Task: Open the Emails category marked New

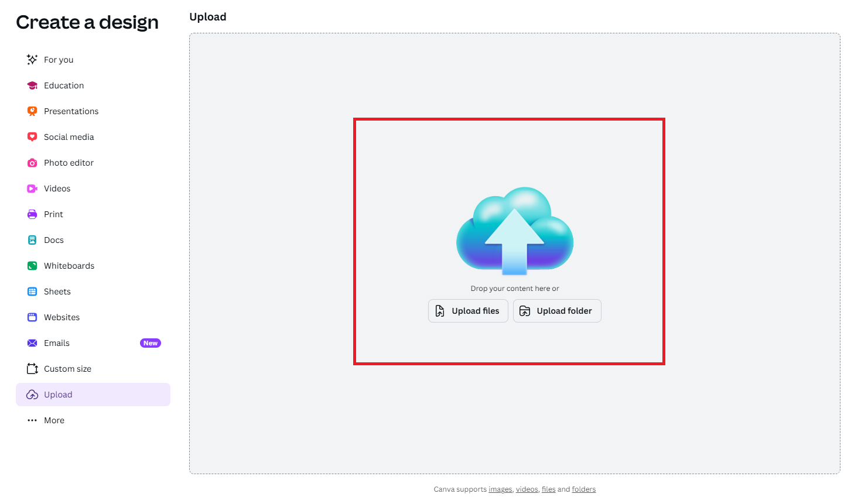Action: [57, 343]
